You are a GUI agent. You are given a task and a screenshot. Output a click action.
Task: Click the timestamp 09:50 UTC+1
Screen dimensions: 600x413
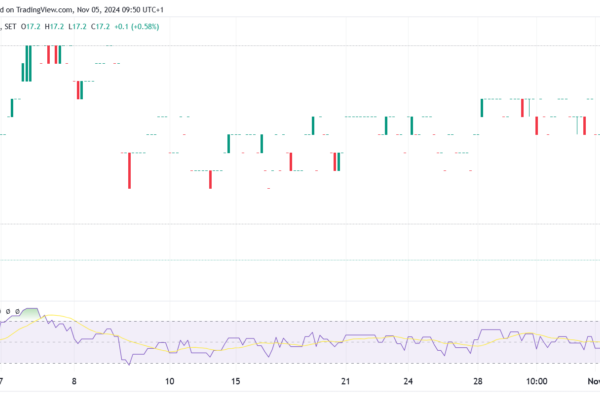[x=142, y=10]
